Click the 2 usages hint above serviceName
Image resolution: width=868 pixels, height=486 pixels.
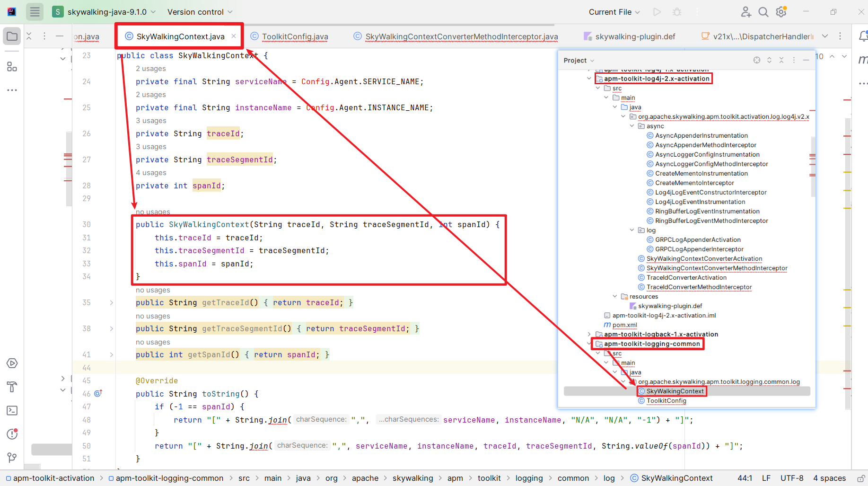[151, 69]
